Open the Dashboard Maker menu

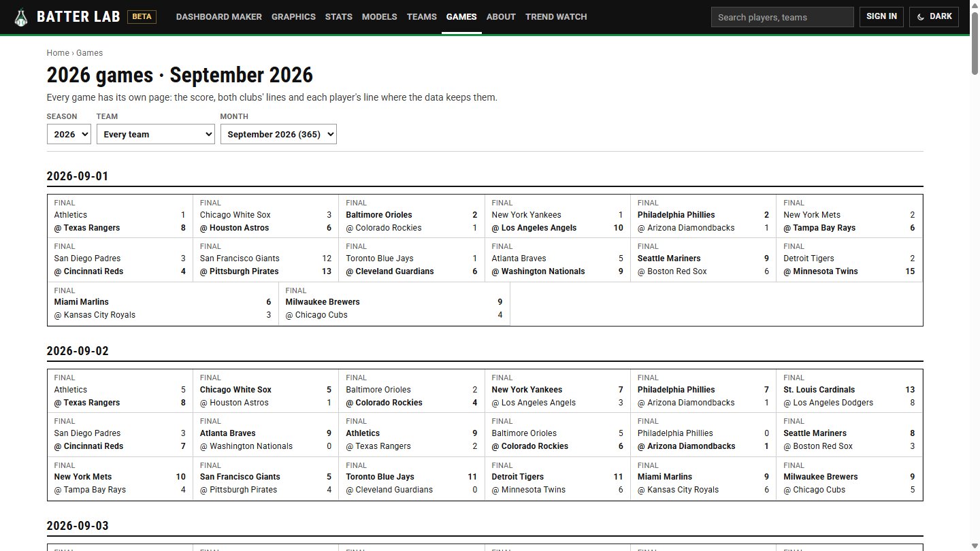point(219,17)
